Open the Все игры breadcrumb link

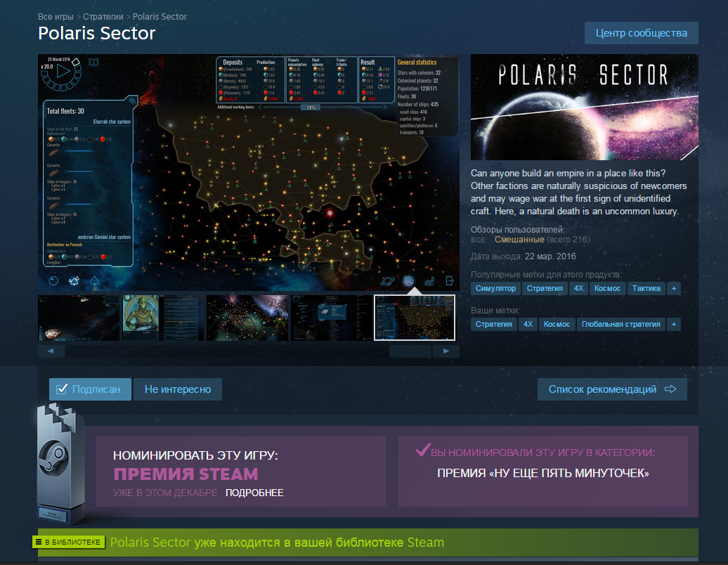click(x=56, y=17)
